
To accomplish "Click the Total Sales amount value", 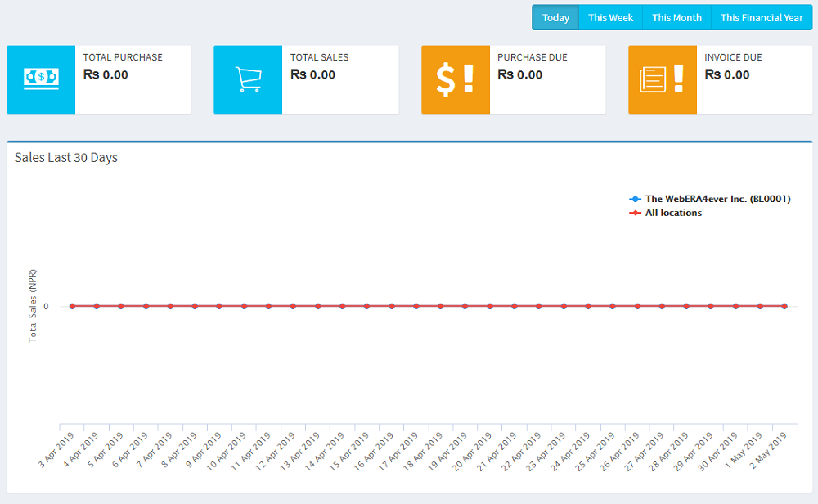I will [x=312, y=74].
